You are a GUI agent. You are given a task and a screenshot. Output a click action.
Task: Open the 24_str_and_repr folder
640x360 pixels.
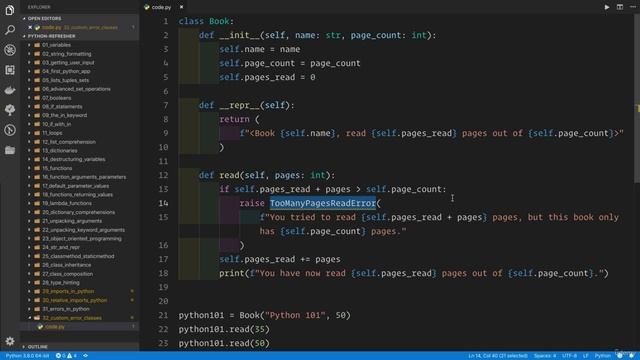(x=61, y=247)
